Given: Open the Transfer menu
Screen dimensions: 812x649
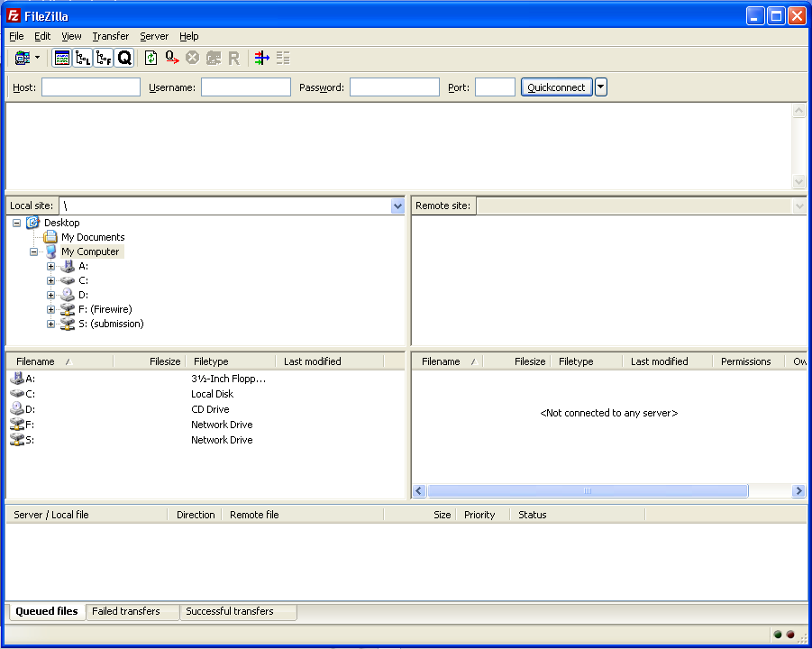Looking at the screenshot, I should 111,36.
